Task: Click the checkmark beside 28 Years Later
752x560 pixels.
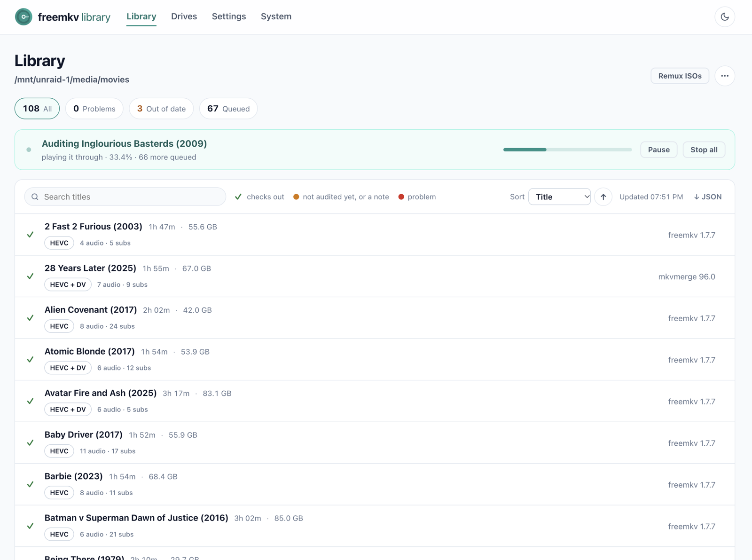Action: tap(31, 276)
